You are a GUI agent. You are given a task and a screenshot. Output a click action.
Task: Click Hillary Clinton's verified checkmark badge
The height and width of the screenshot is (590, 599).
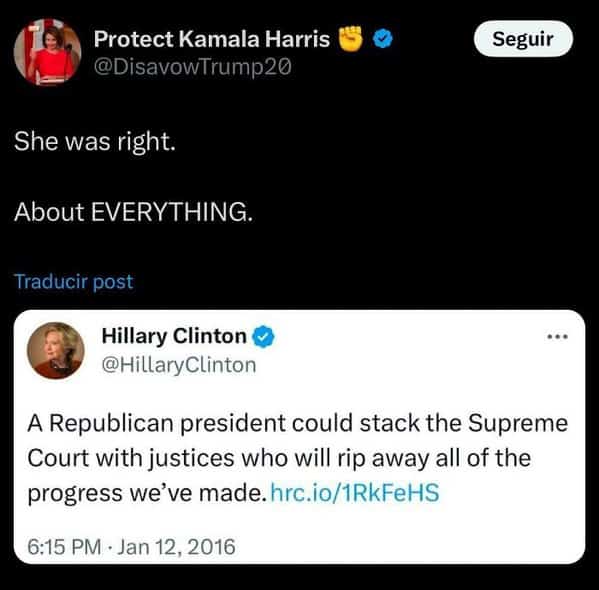click(263, 337)
